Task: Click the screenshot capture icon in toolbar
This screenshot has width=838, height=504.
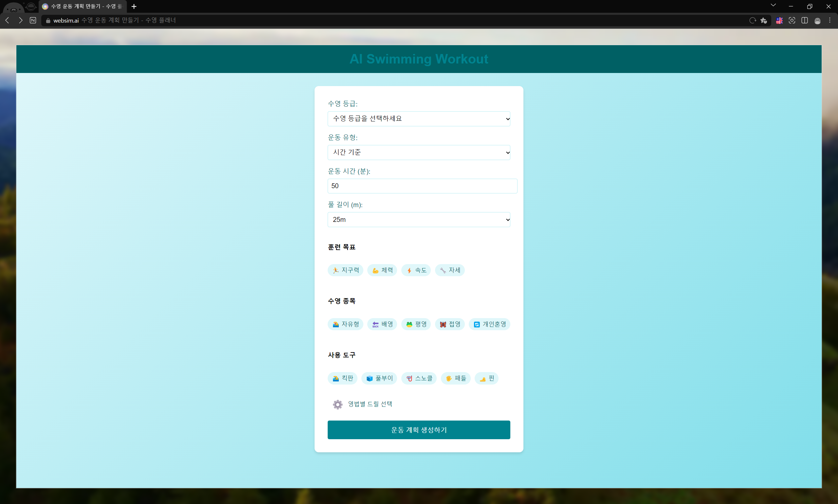Action: (792, 20)
